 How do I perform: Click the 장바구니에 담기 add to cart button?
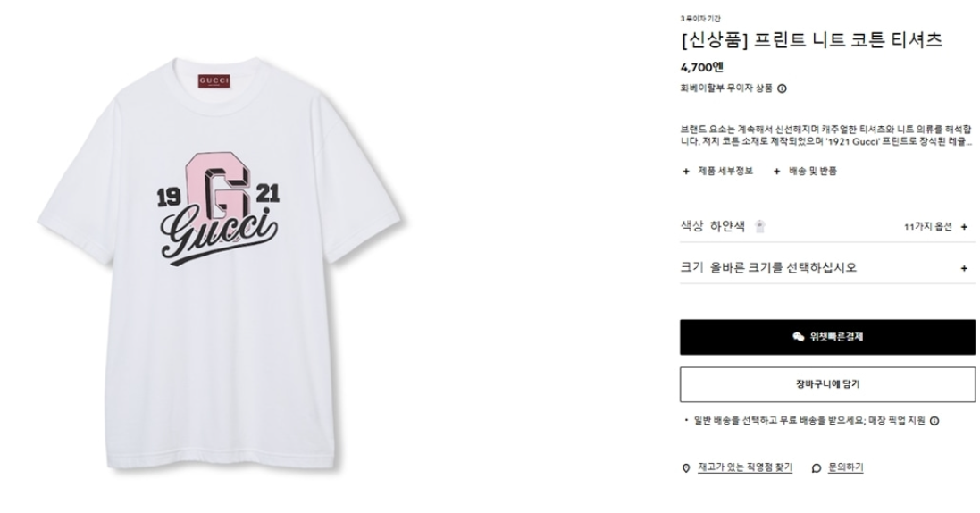[827, 384]
